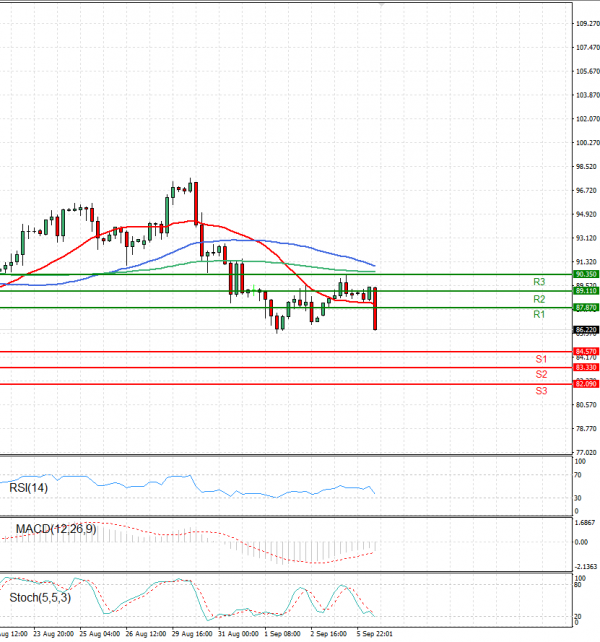Click the 2 Sep 16:00 time label
The width and height of the screenshot is (600, 642).
coord(328,634)
